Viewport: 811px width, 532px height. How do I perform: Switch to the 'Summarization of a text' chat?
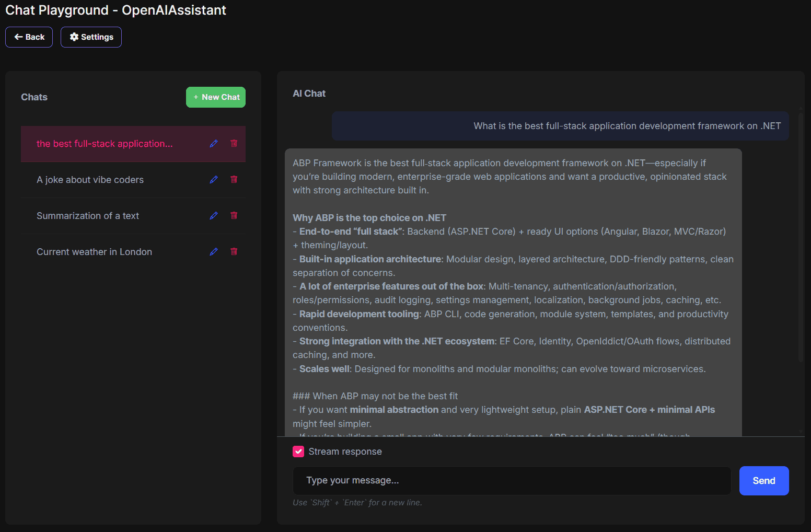click(87, 215)
